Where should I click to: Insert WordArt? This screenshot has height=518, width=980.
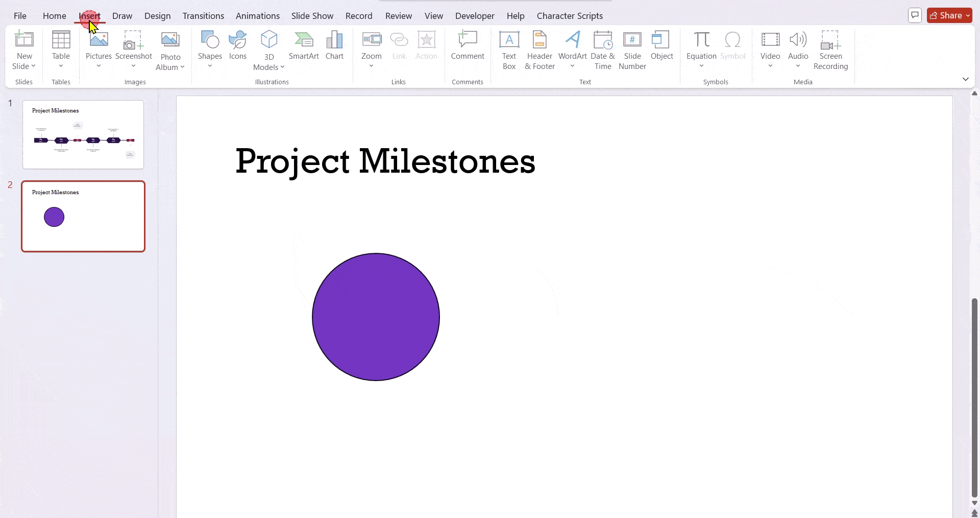[x=572, y=49]
